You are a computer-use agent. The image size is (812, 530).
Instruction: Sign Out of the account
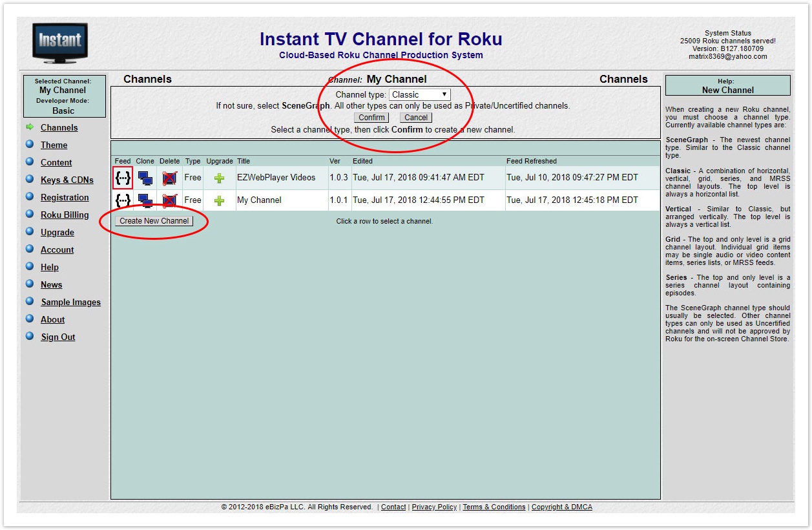click(x=58, y=337)
